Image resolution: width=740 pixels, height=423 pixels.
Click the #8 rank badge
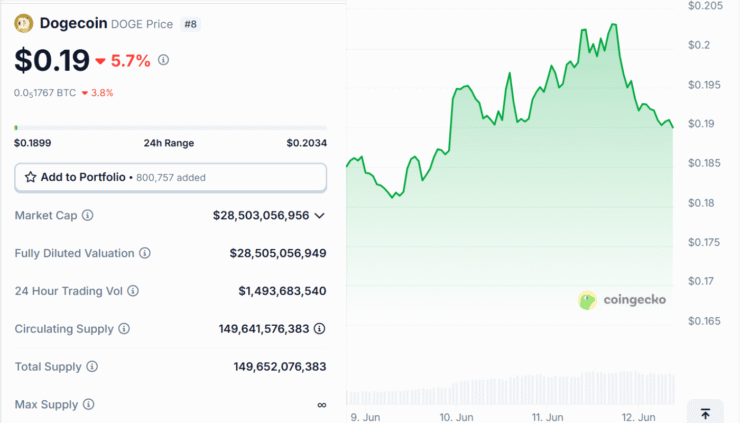point(191,24)
